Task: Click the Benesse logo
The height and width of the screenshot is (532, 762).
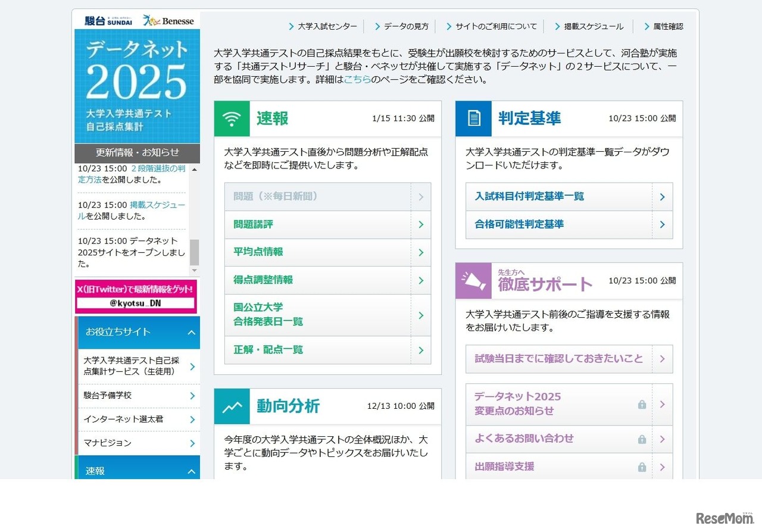Action: 168,20
